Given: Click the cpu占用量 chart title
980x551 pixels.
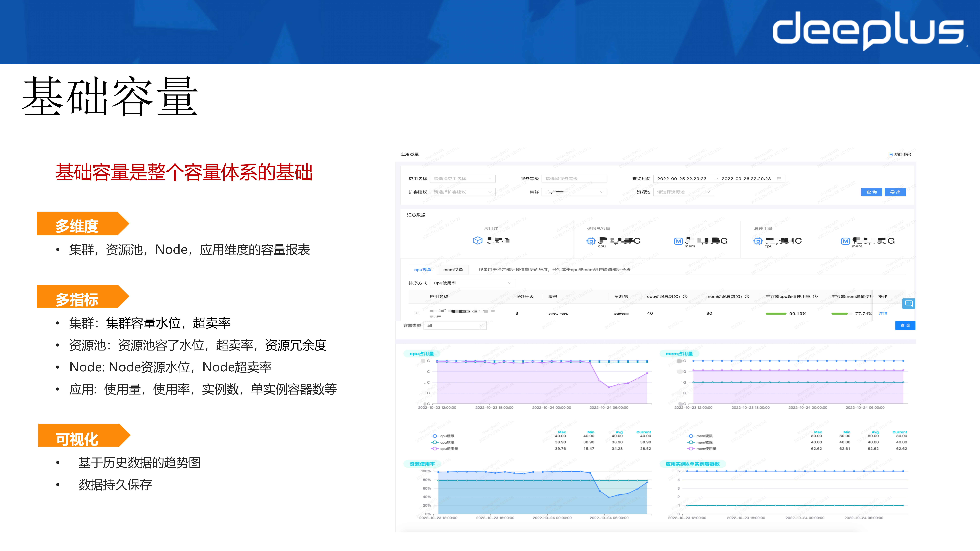Looking at the screenshot, I should (x=421, y=354).
